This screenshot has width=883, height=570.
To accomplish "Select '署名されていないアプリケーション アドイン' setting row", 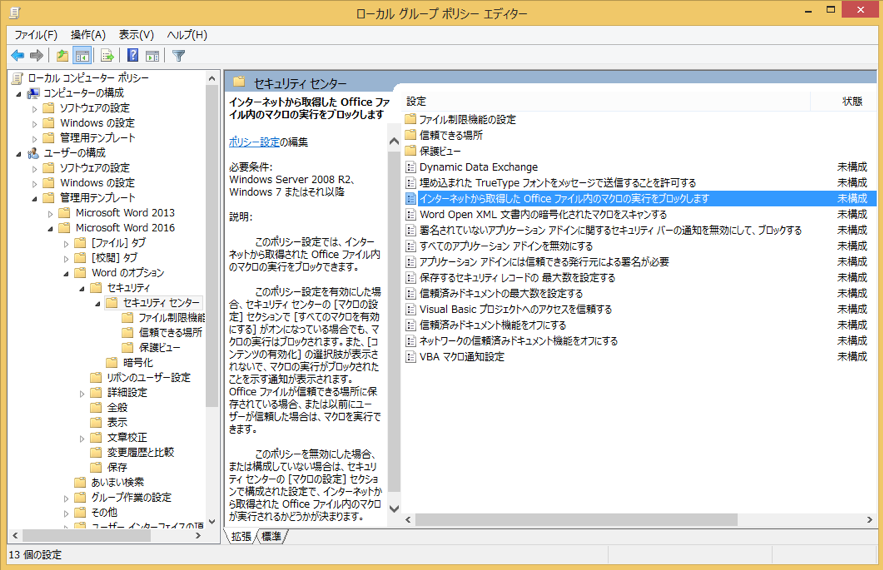I will click(x=640, y=230).
